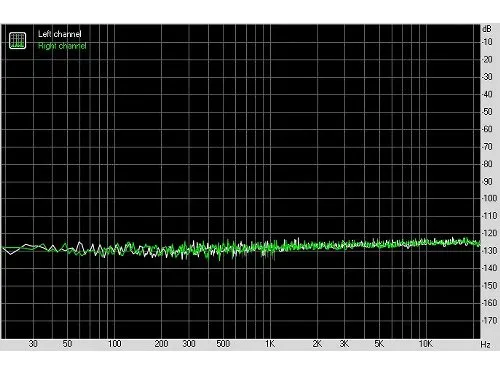Click the -170 dB axis label

489,320
